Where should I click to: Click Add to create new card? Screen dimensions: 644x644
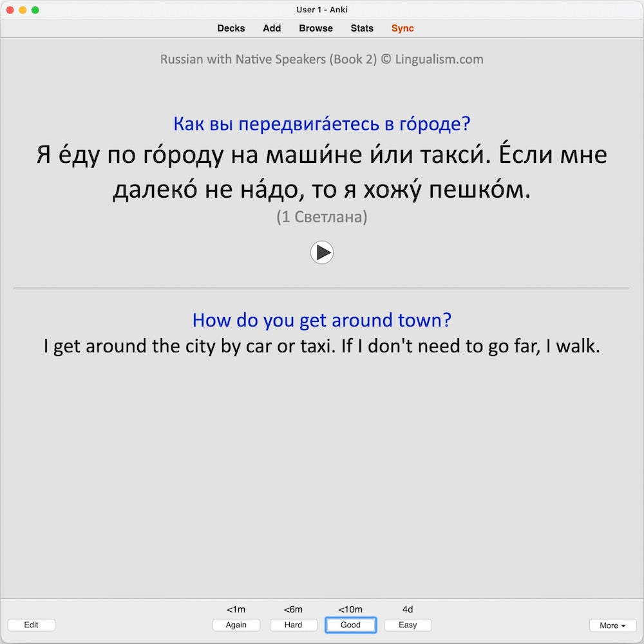pos(272,28)
